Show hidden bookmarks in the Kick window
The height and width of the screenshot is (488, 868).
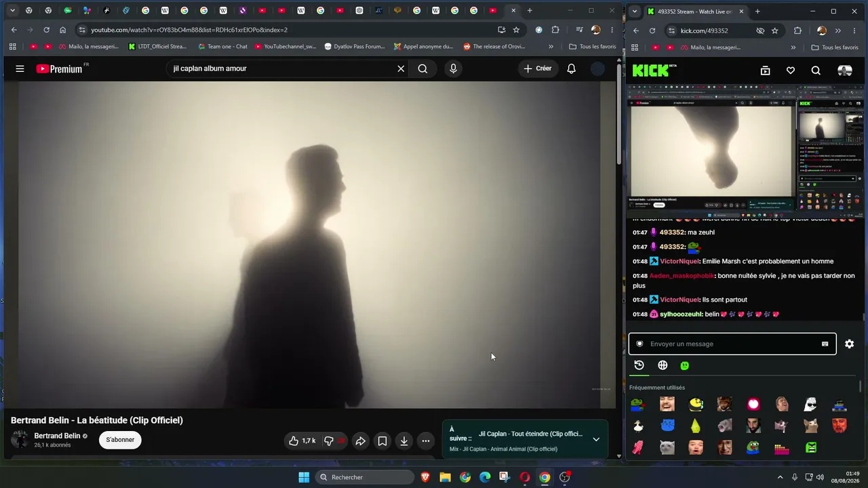(x=793, y=47)
